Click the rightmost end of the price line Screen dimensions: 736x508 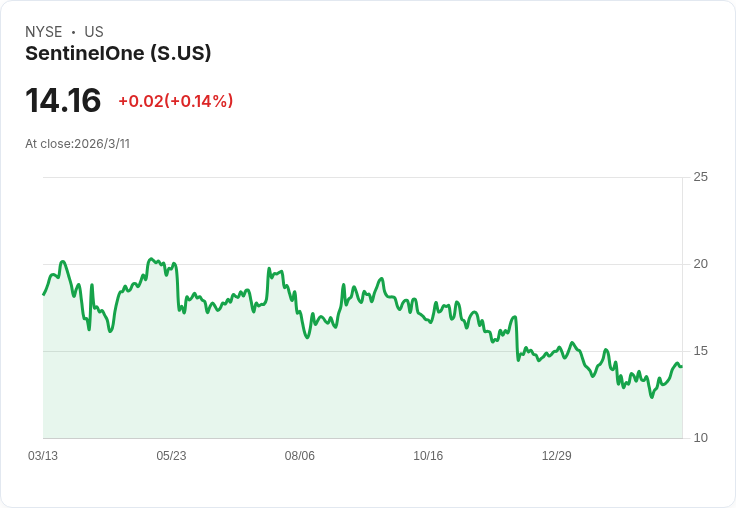click(682, 366)
